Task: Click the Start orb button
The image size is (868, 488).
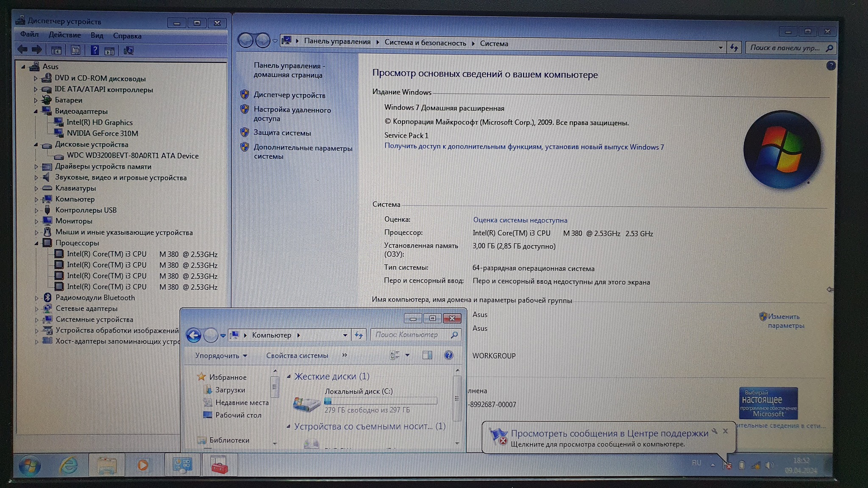Action: click(30, 466)
